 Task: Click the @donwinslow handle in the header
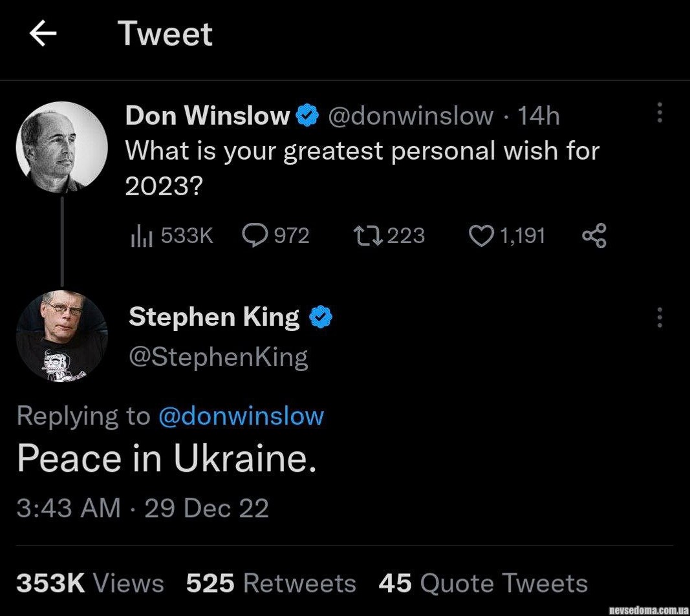coord(411,116)
